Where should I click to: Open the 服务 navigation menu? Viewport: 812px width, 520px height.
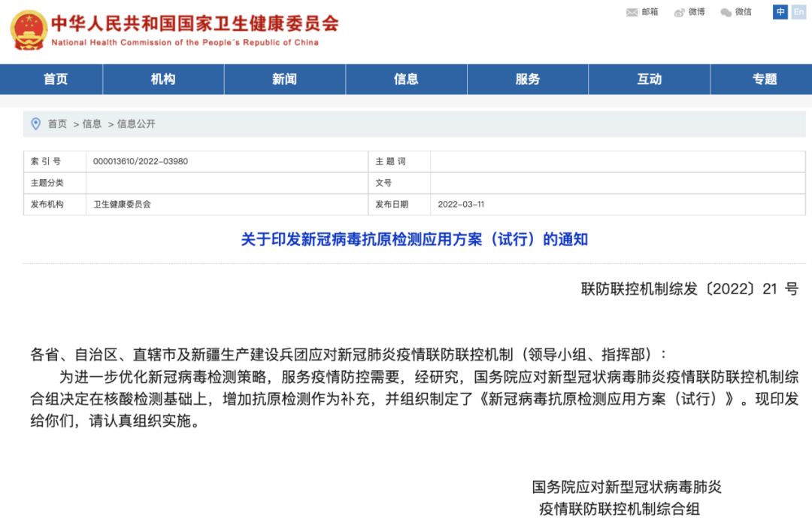528,79
